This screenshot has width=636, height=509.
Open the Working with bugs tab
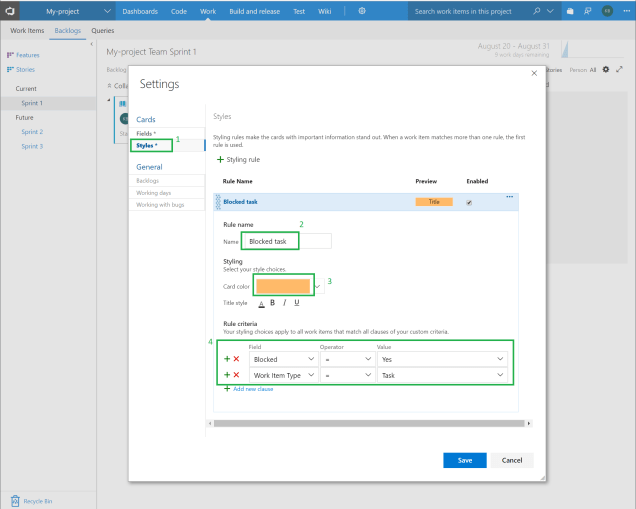point(160,204)
